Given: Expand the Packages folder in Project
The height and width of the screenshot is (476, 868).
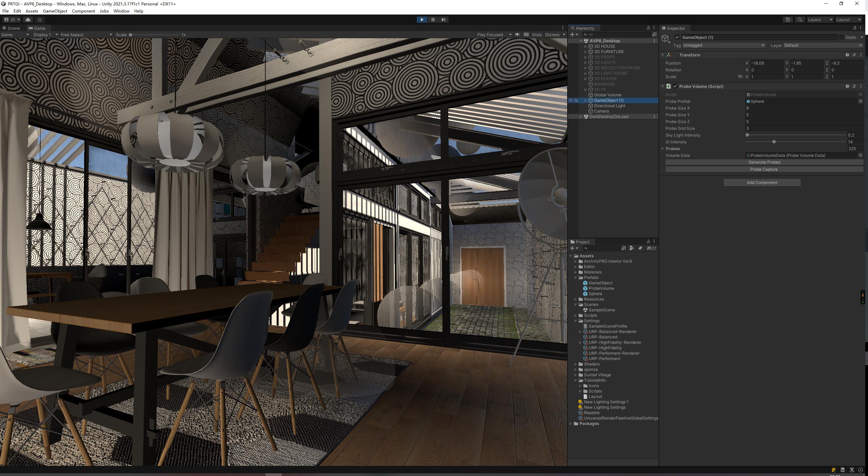Looking at the screenshot, I should tap(571, 424).
